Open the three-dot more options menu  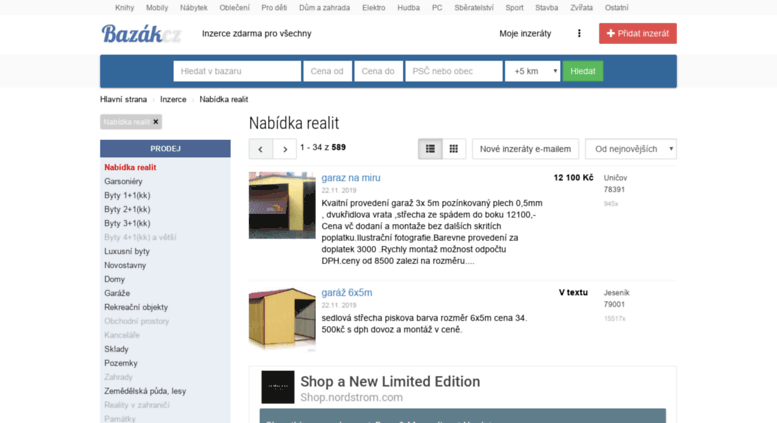tap(579, 34)
